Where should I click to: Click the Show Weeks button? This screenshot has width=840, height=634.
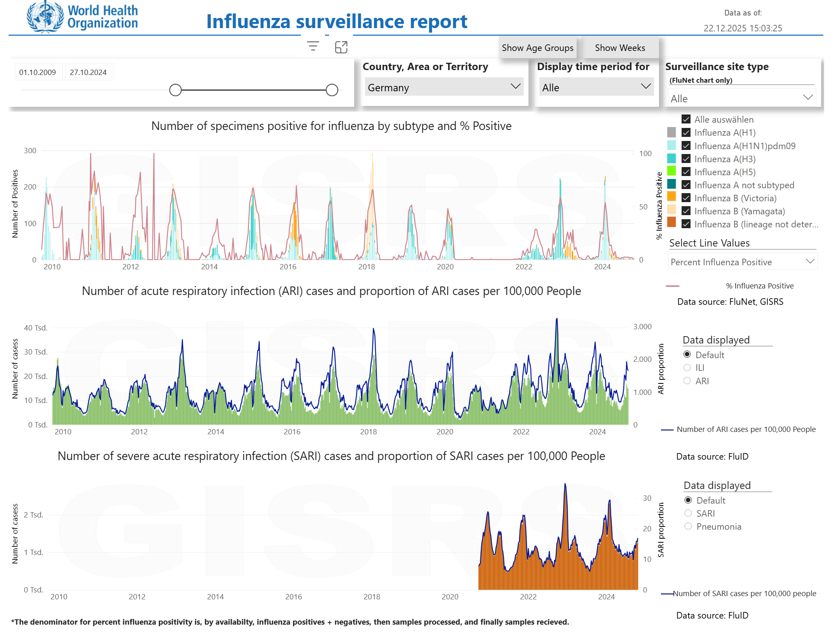tap(620, 48)
